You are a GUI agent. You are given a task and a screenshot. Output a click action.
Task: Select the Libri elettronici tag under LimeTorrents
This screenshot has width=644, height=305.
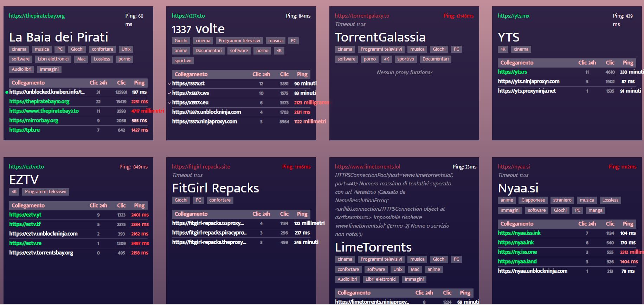pyautogui.click(x=381, y=279)
